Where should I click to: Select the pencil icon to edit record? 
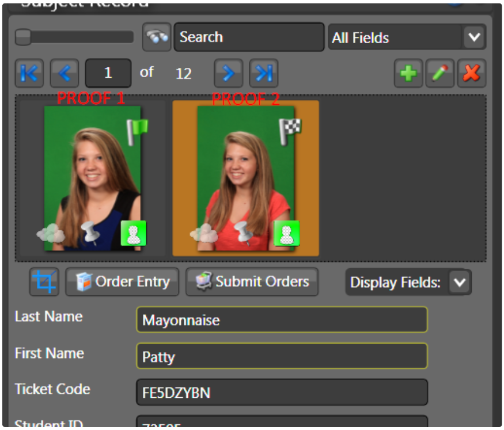tap(439, 73)
